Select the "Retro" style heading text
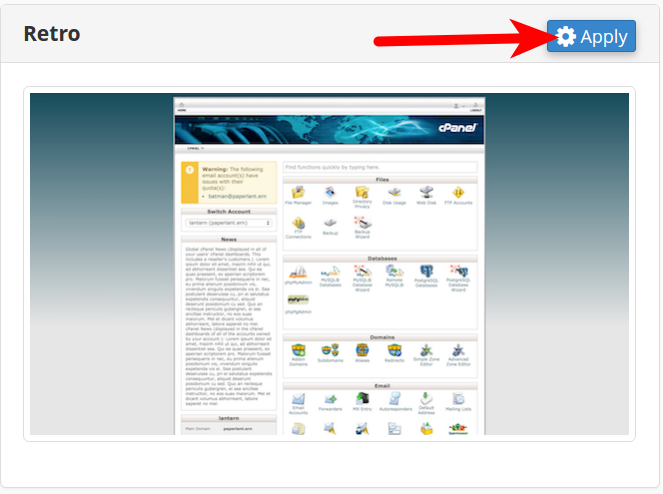This screenshot has width=663, height=494. (x=52, y=33)
